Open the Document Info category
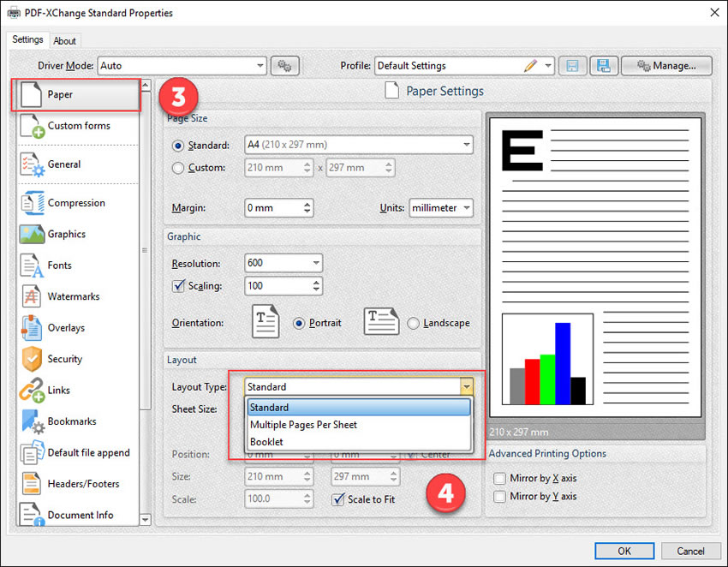 [x=76, y=515]
